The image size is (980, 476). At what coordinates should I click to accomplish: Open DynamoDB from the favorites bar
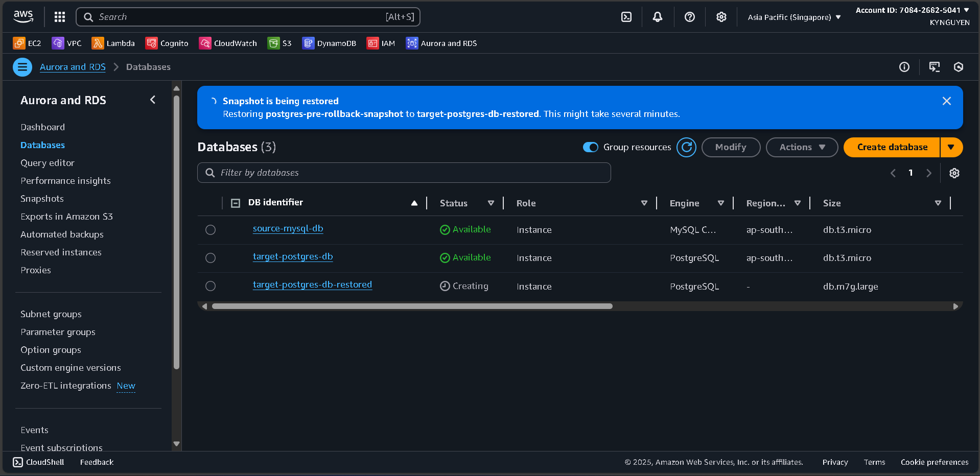329,43
